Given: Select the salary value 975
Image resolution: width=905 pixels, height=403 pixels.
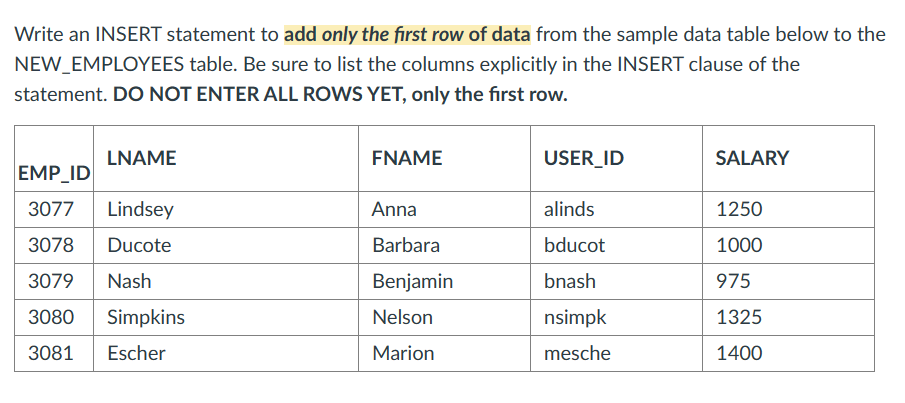Looking at the screenshot, I should point(788,281).
